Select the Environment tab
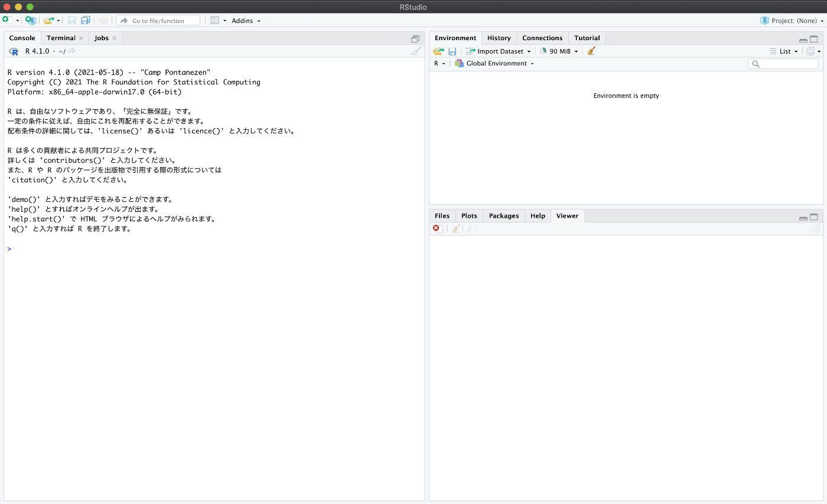827x504 pixels. [x=455, y=38]
